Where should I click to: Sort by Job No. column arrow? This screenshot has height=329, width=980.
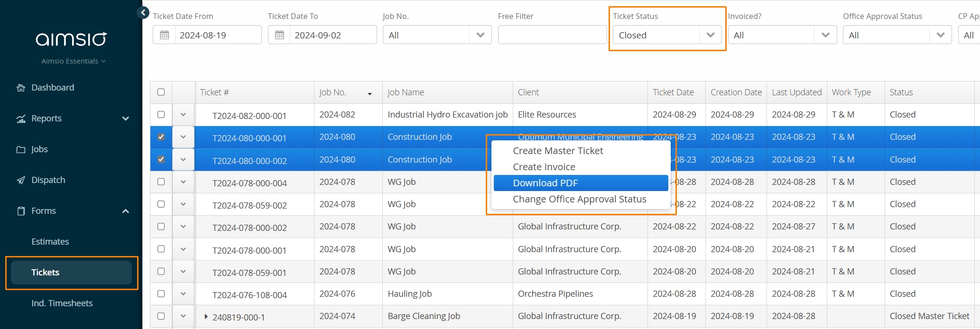(370, 93)
